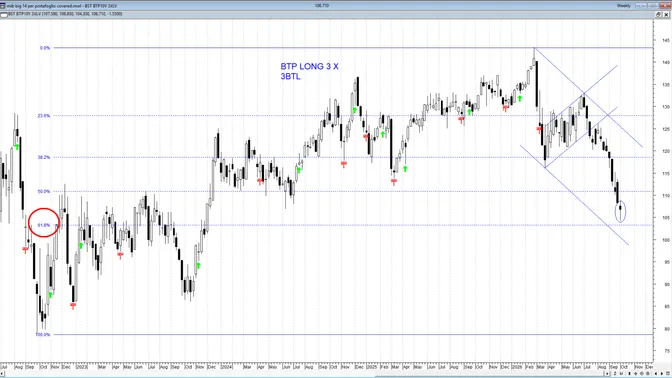Click the red sell marker below December 2022 low
Viewport: 672px width, 378px height.
point(73,306)
